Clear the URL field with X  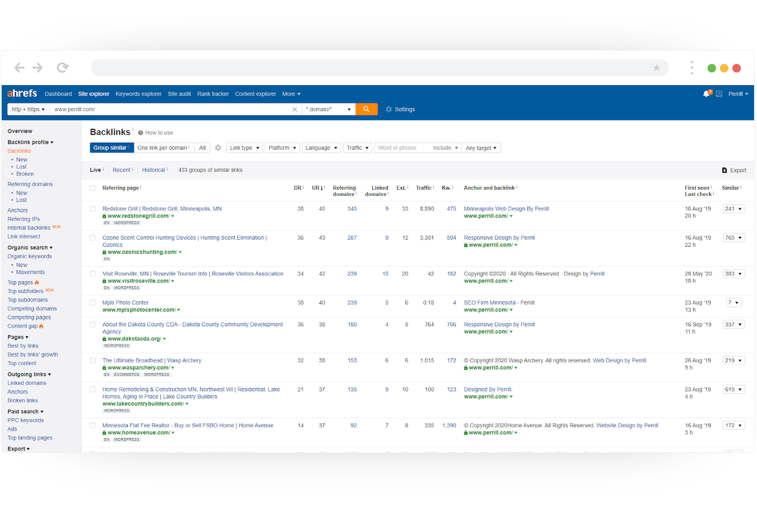pyautogui.click(x=295, y=109)
